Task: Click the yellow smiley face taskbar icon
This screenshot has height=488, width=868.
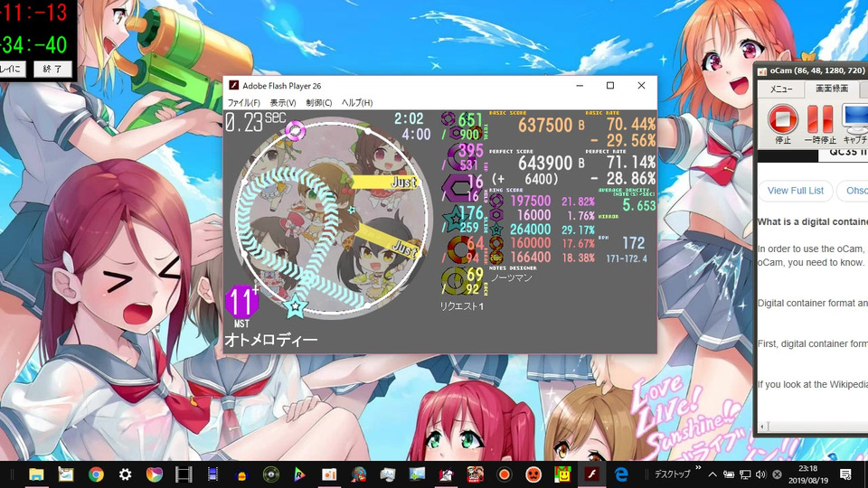Action: [x=562, y=474]
